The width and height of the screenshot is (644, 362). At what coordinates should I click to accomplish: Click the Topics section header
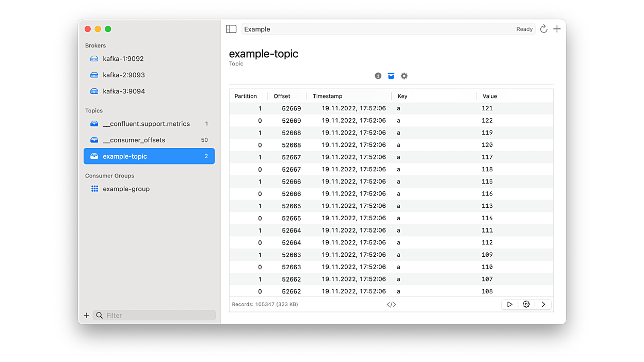click(x=94, y=110)
